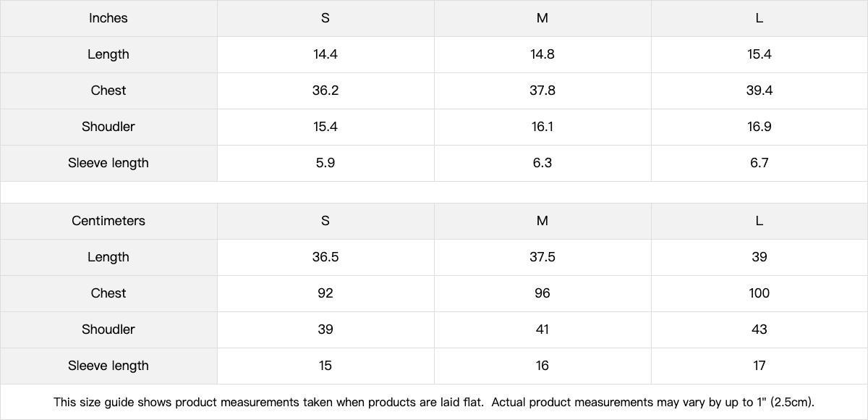Select the L column in Centimeters table
868x420 pixels.
759,221
